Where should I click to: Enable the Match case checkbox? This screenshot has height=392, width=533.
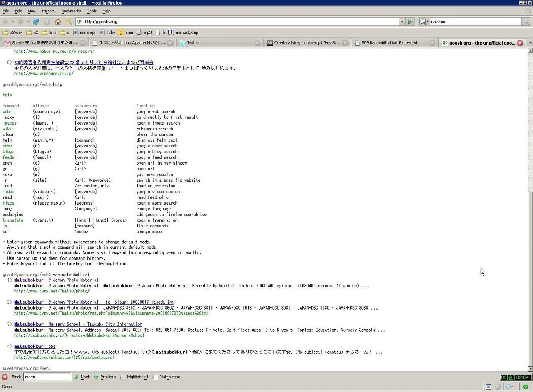click(155, 377)
